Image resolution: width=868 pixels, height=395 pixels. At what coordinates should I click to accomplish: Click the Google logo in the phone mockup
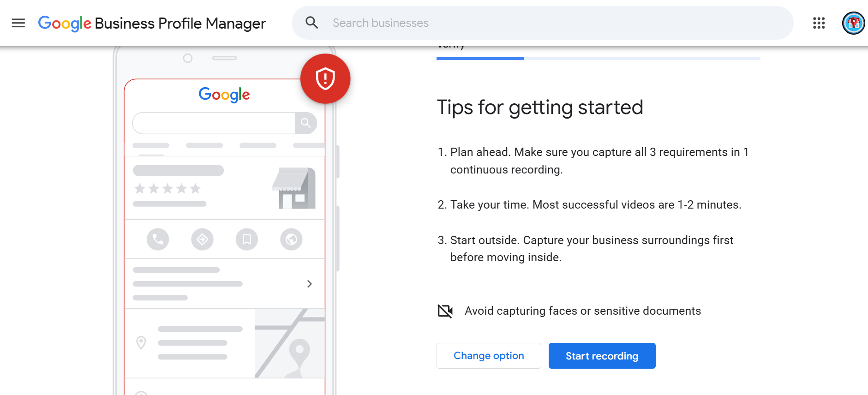(224, 95)
